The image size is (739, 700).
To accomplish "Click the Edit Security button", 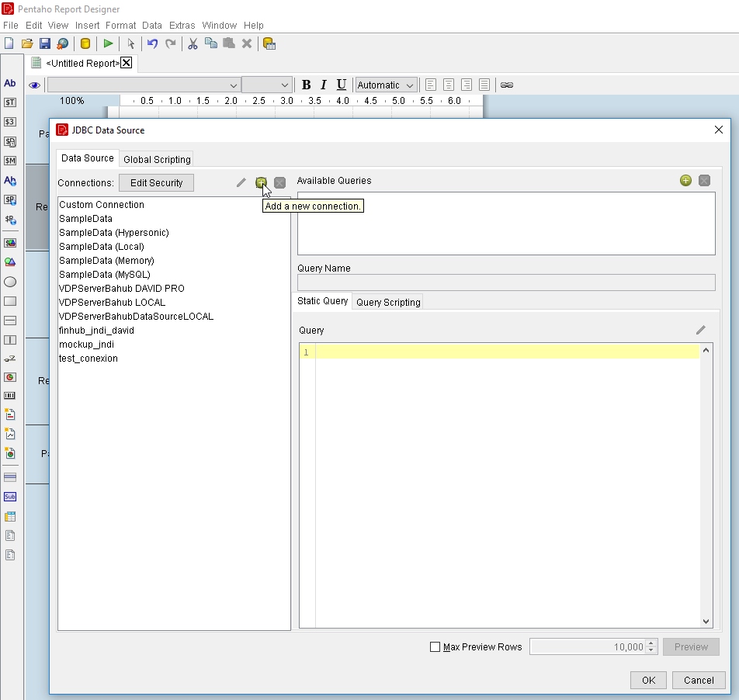I will click(x=157, y=183).
